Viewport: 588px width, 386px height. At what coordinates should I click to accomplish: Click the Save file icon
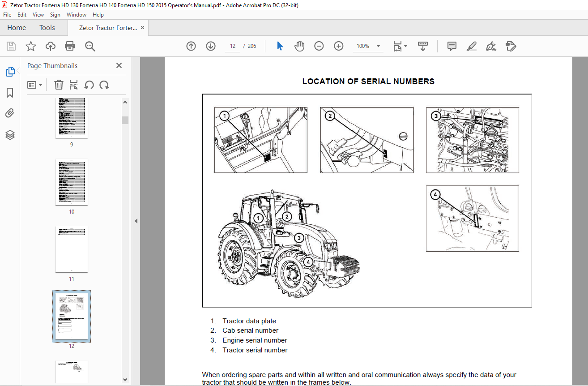click(x=11, y=46)
